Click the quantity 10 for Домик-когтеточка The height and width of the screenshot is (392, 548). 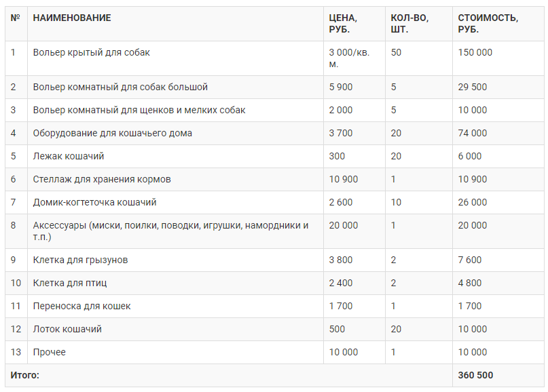(x=396, y=202)
